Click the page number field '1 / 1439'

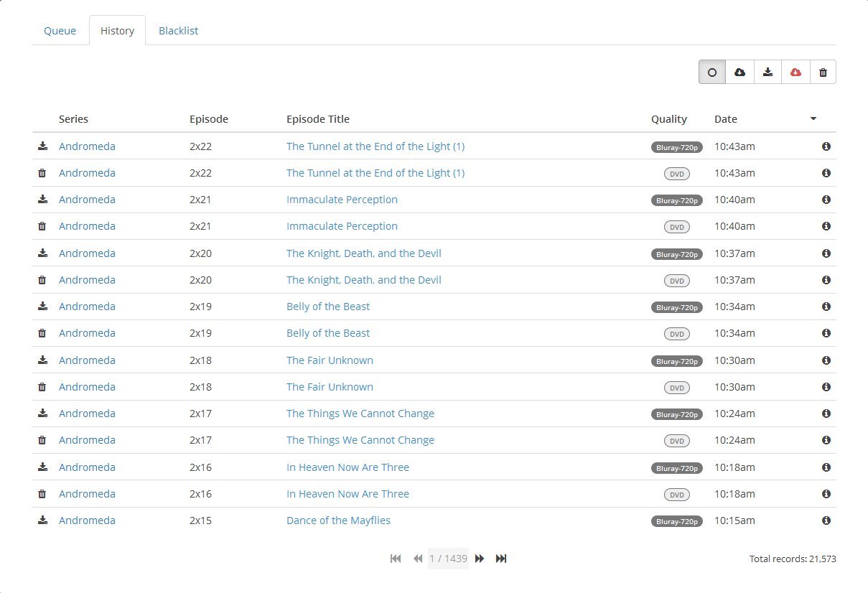(448, 559)
